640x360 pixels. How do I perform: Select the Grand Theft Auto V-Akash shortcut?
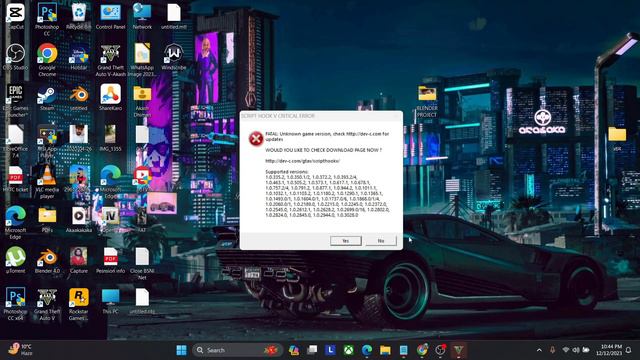[x=110, y=60]
